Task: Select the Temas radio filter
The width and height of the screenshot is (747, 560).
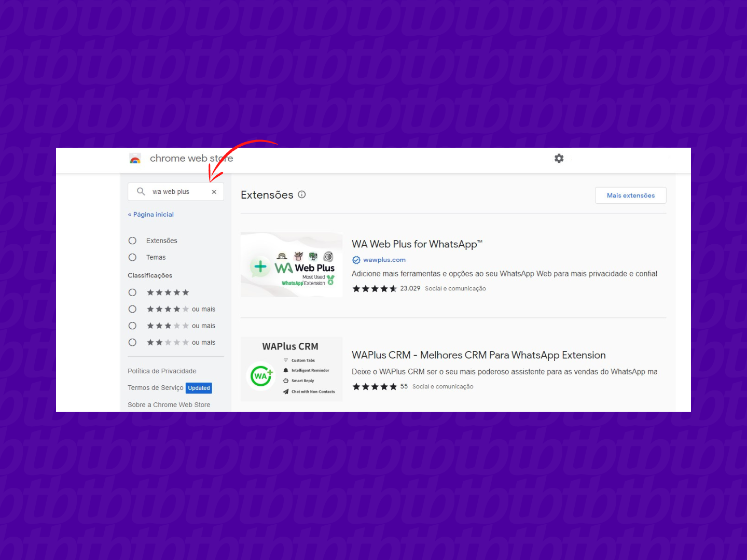Action: (132, 257)
